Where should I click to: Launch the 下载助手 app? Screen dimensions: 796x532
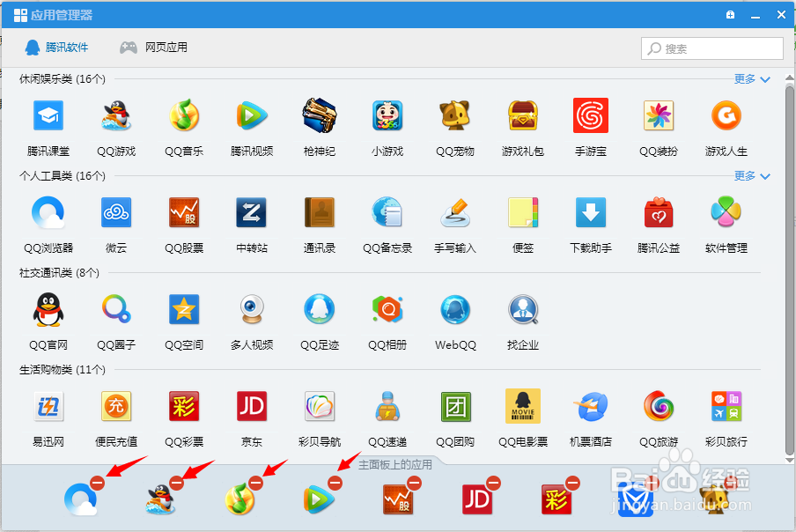click(591, 212)
